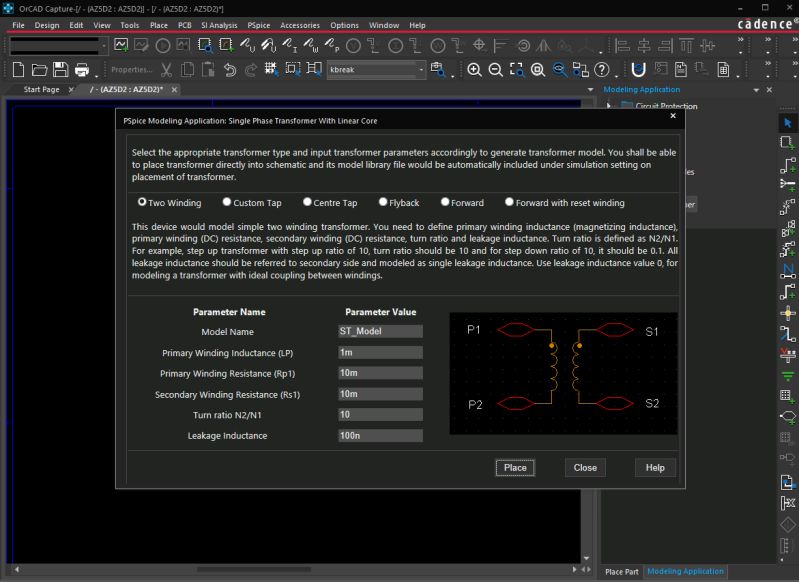The height and width of the screenshot is (582, 799).
Task: Click the Snap to Grid icon
Action: click(x=271, y=69)
